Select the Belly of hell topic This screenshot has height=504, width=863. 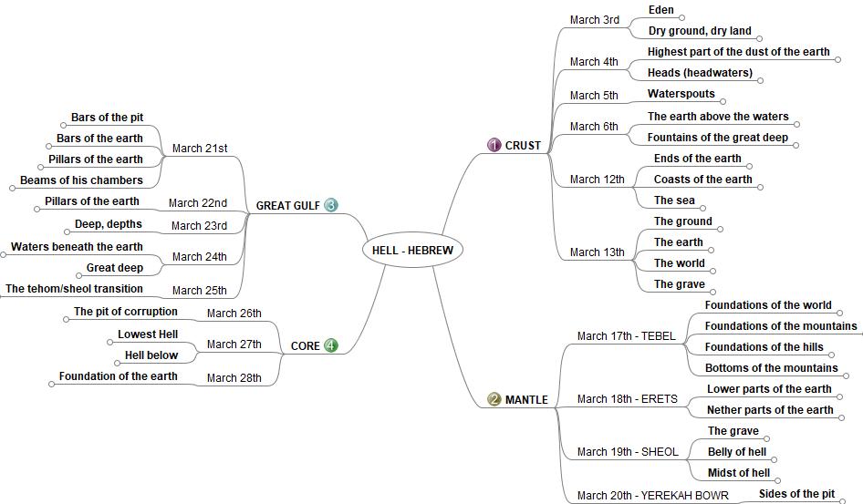tap(737, 452)
